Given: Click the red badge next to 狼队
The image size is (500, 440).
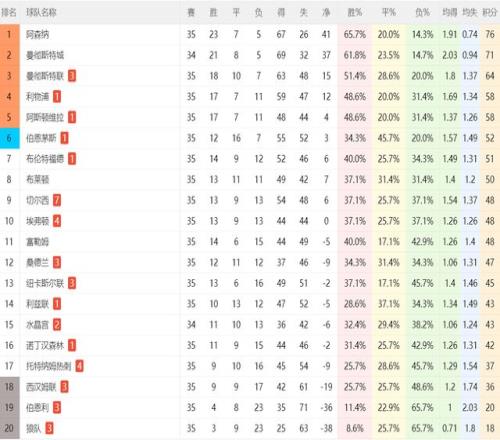Looking at the screenshot, I should pyautogui.click(x=49, y=428).
